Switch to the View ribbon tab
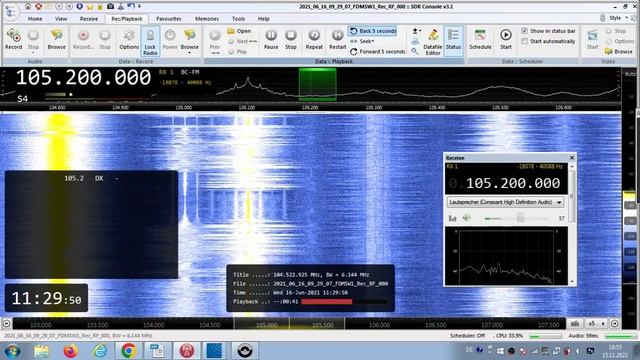The image size is (640, 360). pos(61,19)
